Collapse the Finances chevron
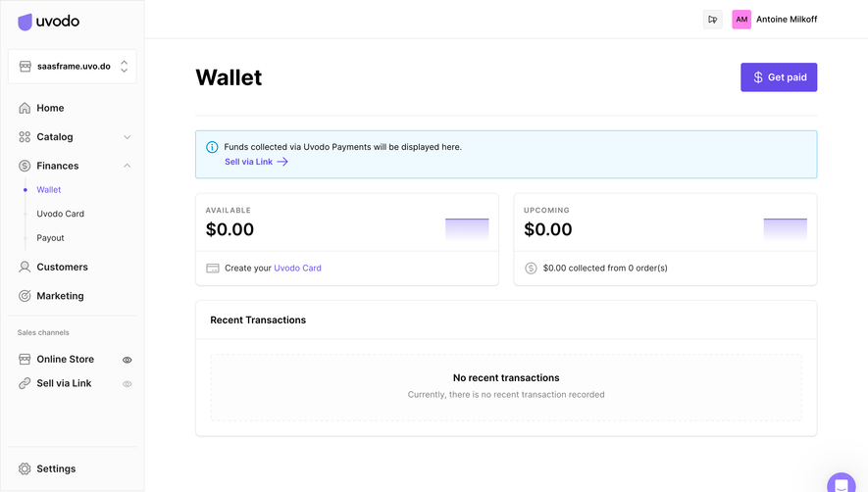This screenshot has width=868, height=492. (x=127, y=166)
